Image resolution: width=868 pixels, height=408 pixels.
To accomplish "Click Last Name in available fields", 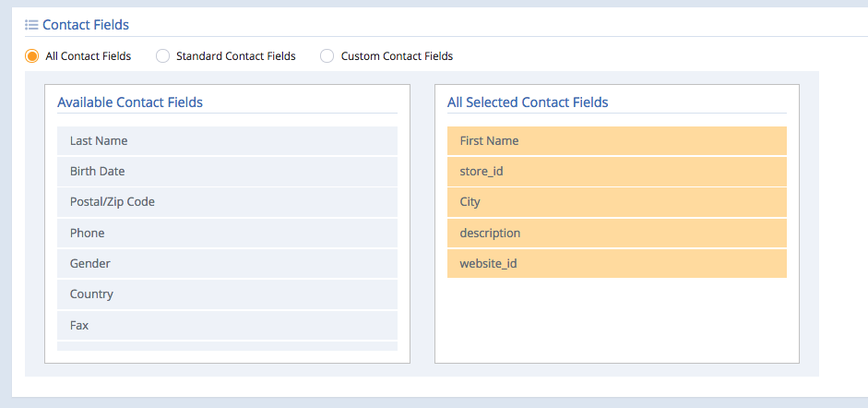I will 227,140.
